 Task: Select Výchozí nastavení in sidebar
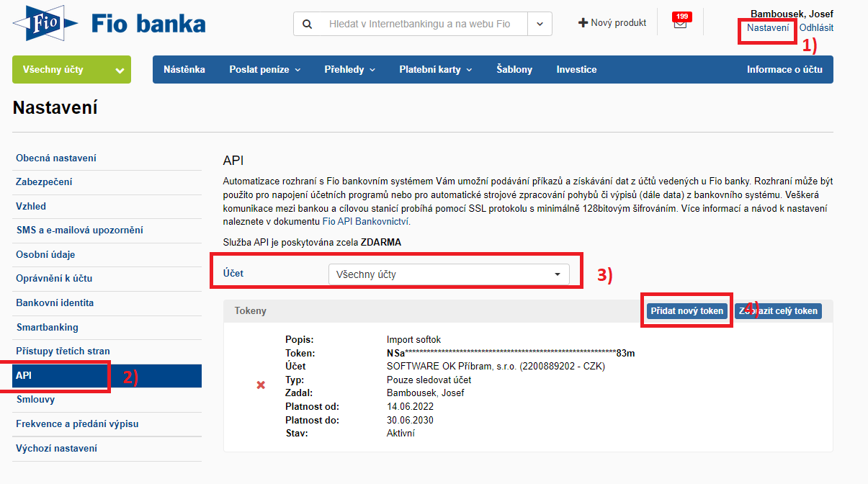pos(56,449)
